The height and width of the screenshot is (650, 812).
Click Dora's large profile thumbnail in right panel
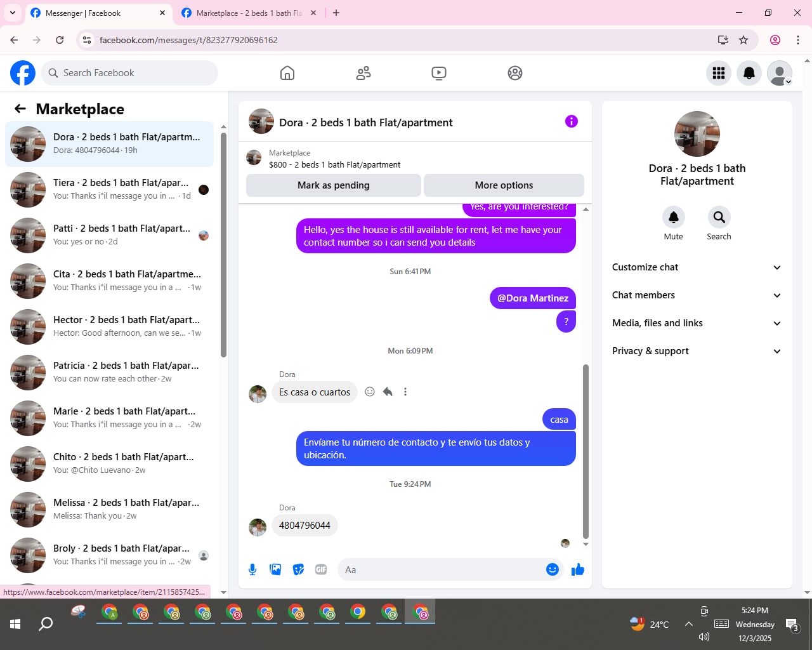click(x=697, y=134)
